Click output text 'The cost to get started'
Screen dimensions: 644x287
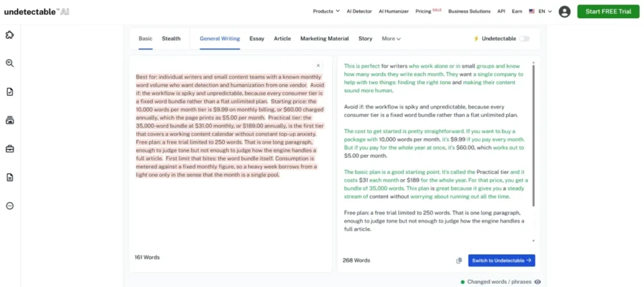pyautogui.click(x=373, y=131)
